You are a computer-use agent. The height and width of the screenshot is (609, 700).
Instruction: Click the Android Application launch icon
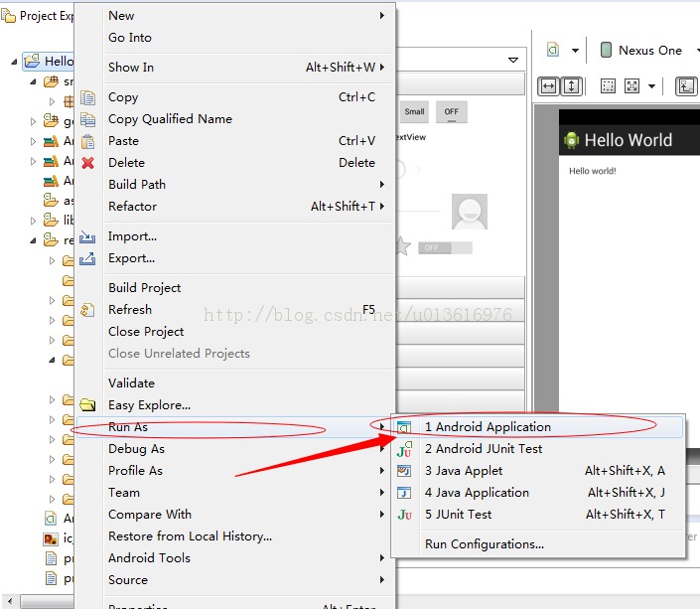coord(404,427)
